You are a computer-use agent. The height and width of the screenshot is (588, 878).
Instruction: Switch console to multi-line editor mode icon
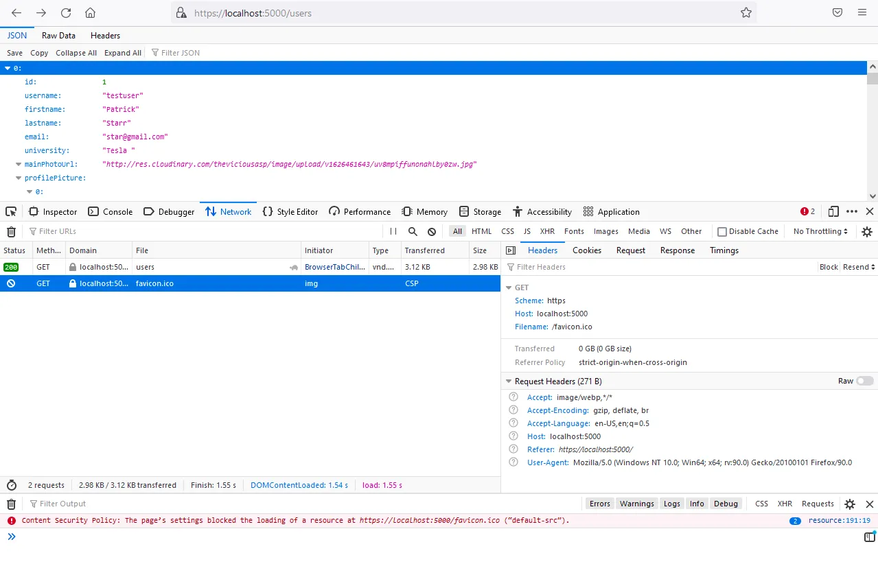(869, 537)
